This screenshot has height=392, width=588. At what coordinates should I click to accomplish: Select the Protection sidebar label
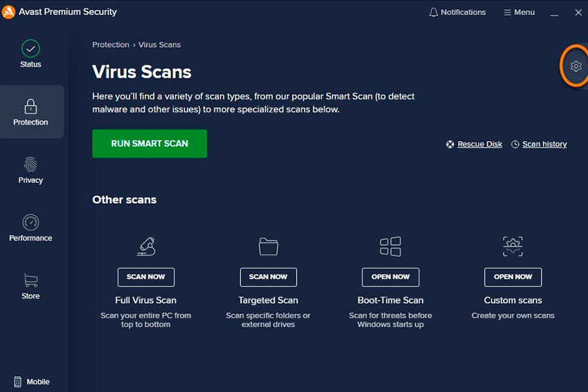31,122
